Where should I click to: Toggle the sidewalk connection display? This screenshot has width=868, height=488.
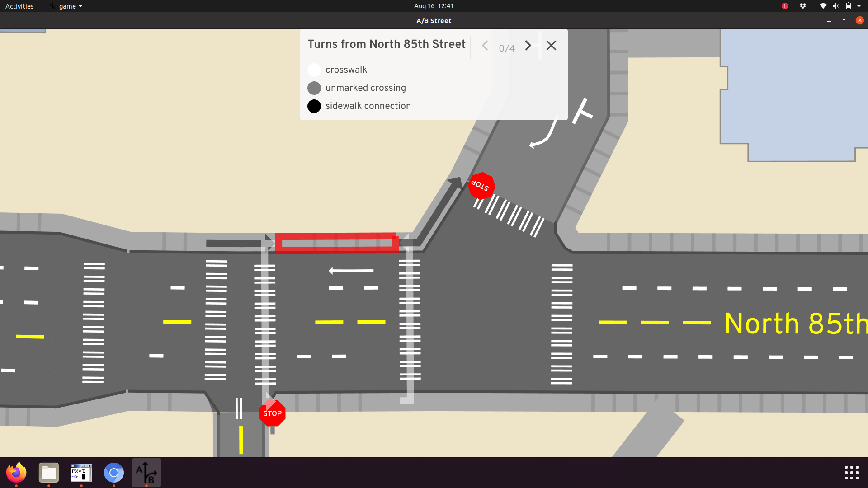[314, 105]
